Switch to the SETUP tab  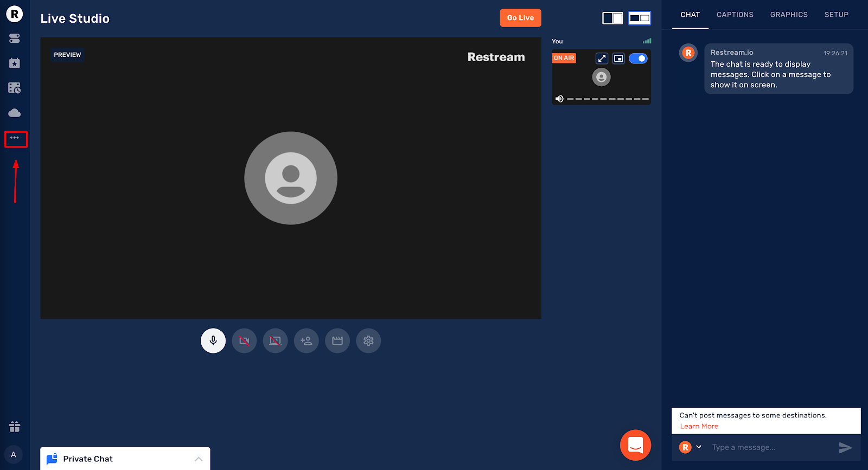pyautogui.click(x=837, y=15)
